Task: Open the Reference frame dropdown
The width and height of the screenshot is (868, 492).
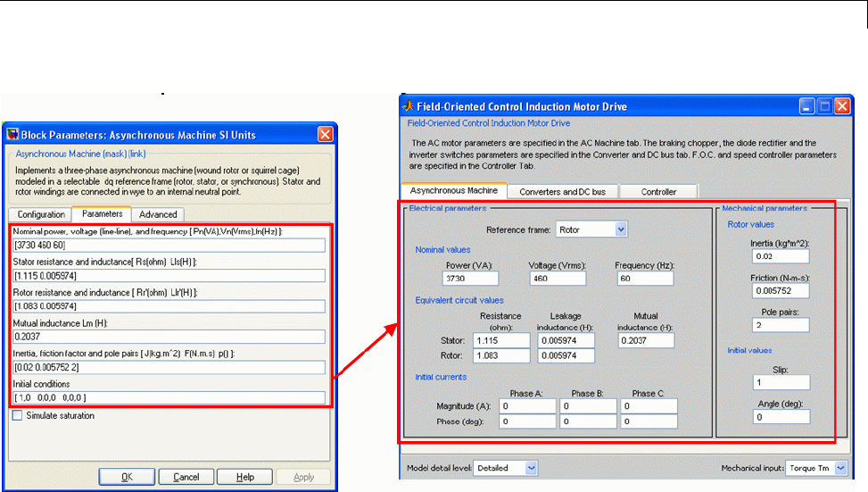Action: 621,229
